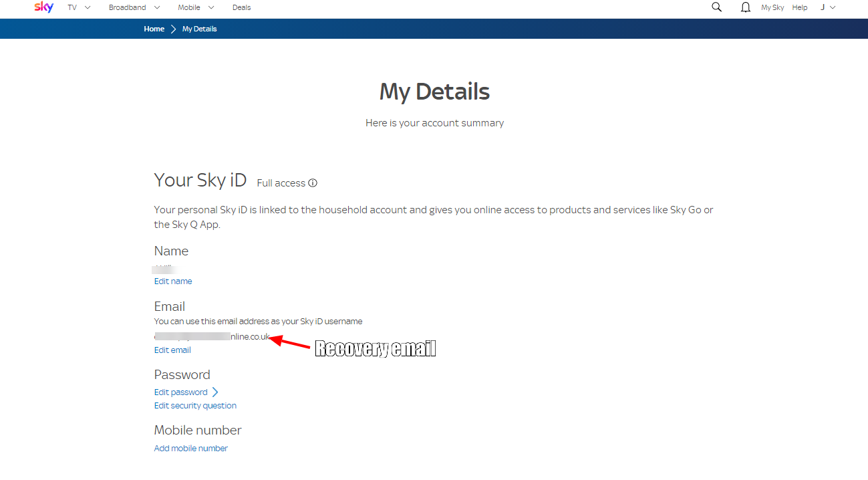Select the masked recovery email address
This screenshot has width=868, height=480.
point(209,336)
